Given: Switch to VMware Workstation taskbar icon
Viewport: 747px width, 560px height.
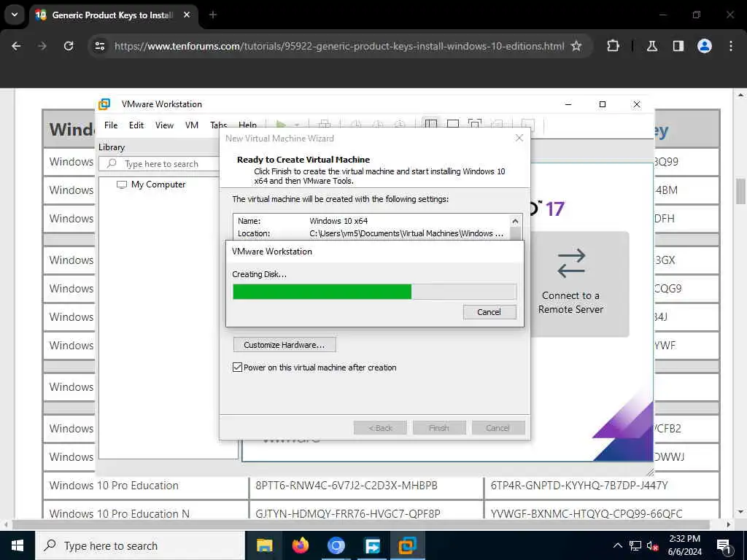Looking at the screenshot, I should 407,545.
